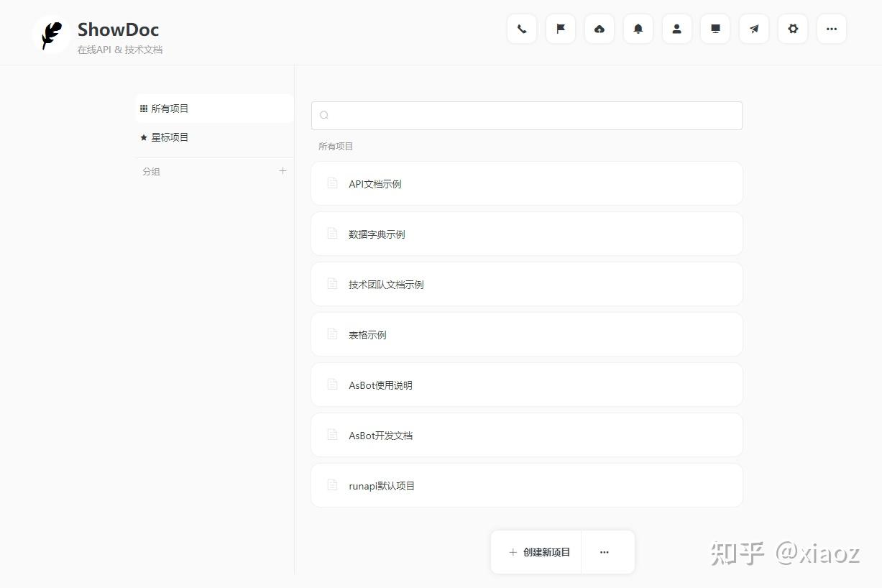This screenshot has height=588, width=882.
Task: Click the paper plane send icon
Action: (x=753, y=29)
